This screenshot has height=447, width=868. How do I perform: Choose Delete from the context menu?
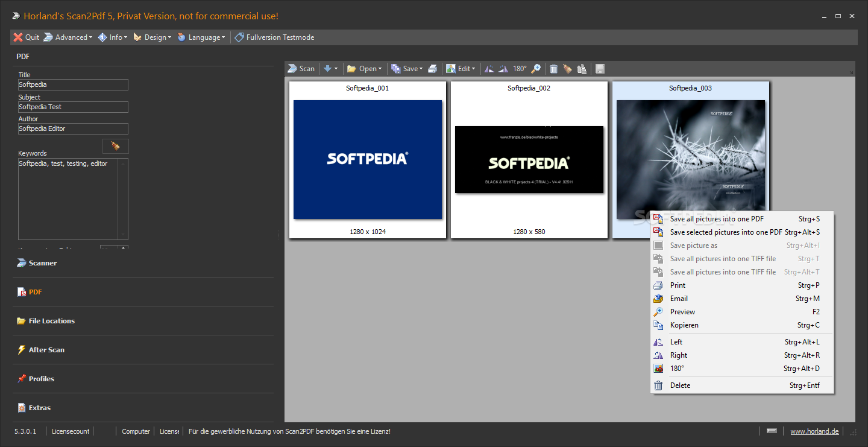(x=742, y=385)
